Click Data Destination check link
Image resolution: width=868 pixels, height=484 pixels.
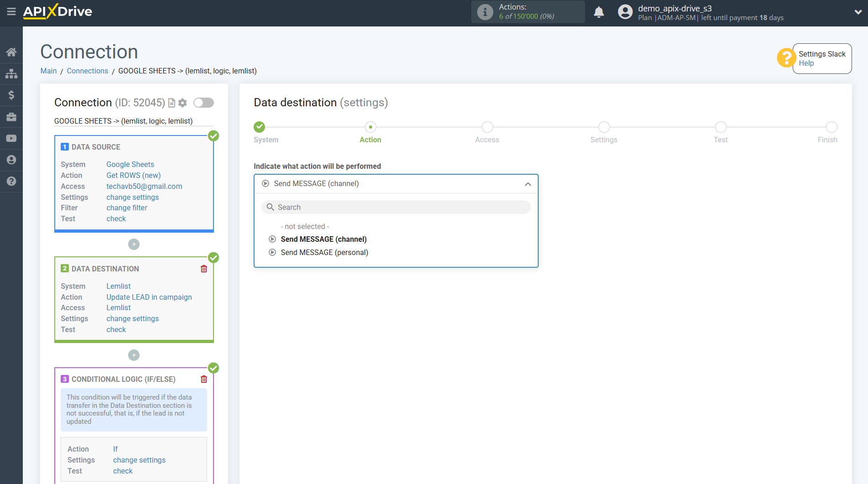point(116,329)
